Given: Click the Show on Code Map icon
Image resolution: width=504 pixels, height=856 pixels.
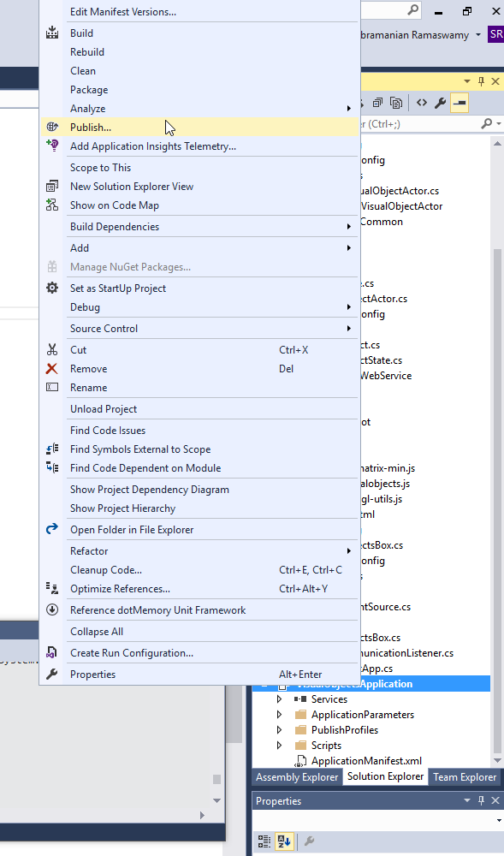Looking at the screenshot, I should 51,205.
